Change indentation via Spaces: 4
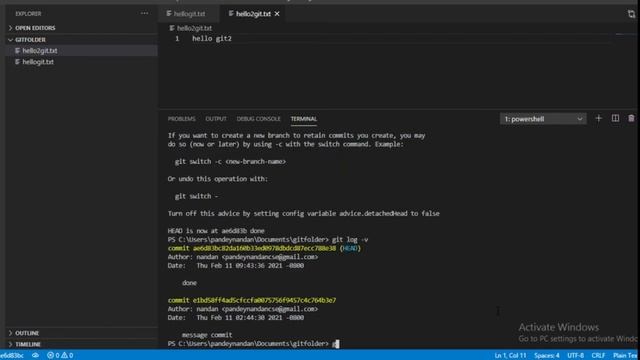 pyautogui.click(x=547, y=356)
